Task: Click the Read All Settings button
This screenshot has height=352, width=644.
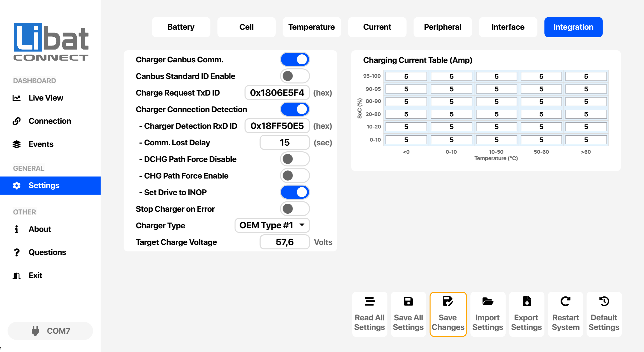Action: click(x=370, y=314)
